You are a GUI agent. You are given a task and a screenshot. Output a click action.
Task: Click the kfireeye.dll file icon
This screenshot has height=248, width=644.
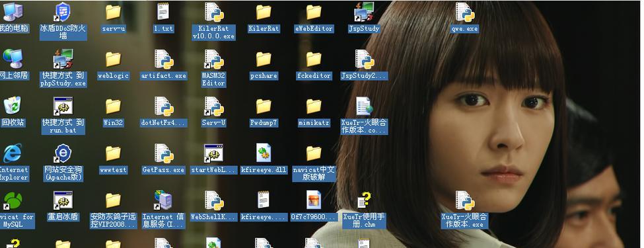point(264,153)
